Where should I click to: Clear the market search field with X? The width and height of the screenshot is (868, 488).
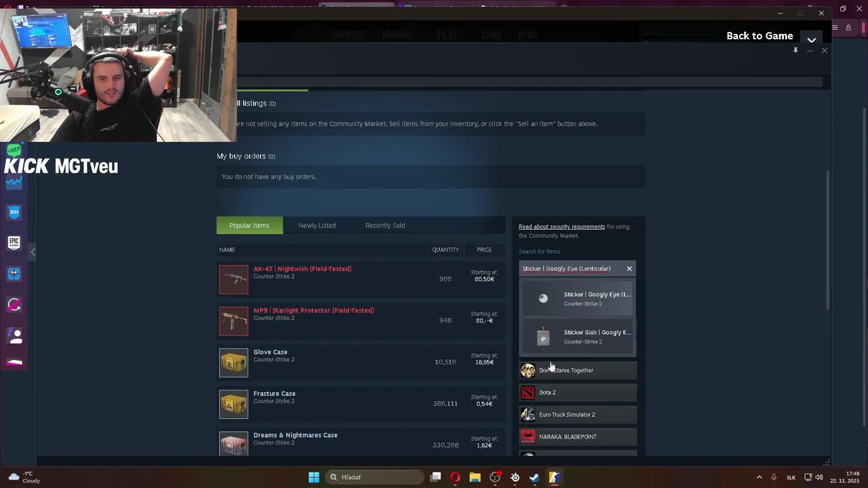click(629, 269)
